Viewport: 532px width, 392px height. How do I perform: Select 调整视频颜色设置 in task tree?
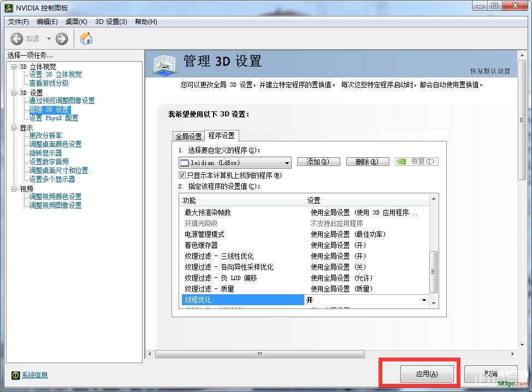pyautogui.click(x=55, y=197)
